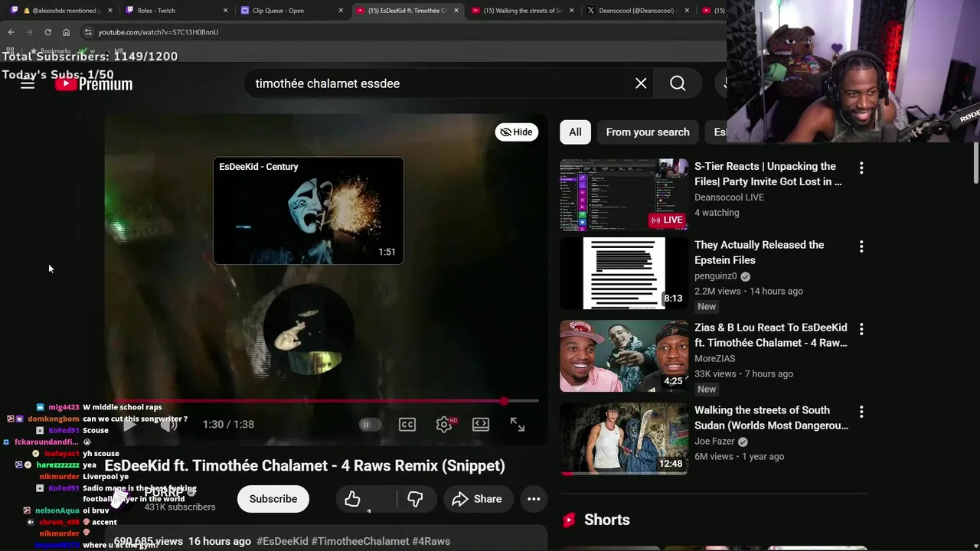Switch to Deansocool X browser tab
Screen dimensions: 980x551
(637, 11)
